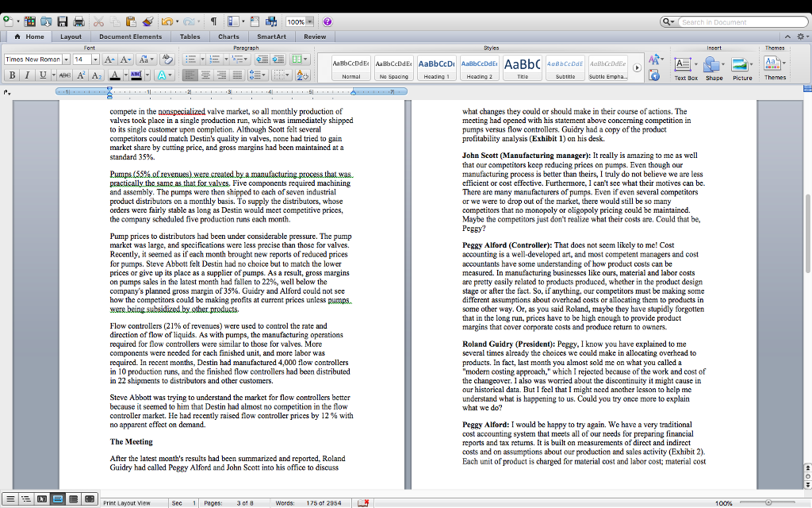Open the Manage Styles icon below Change Styles

click(654, 75)
